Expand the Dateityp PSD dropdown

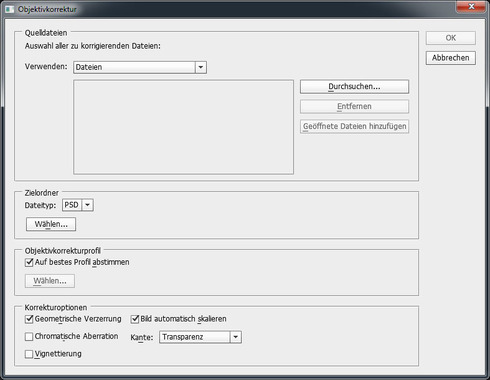(x=87, y=205)
